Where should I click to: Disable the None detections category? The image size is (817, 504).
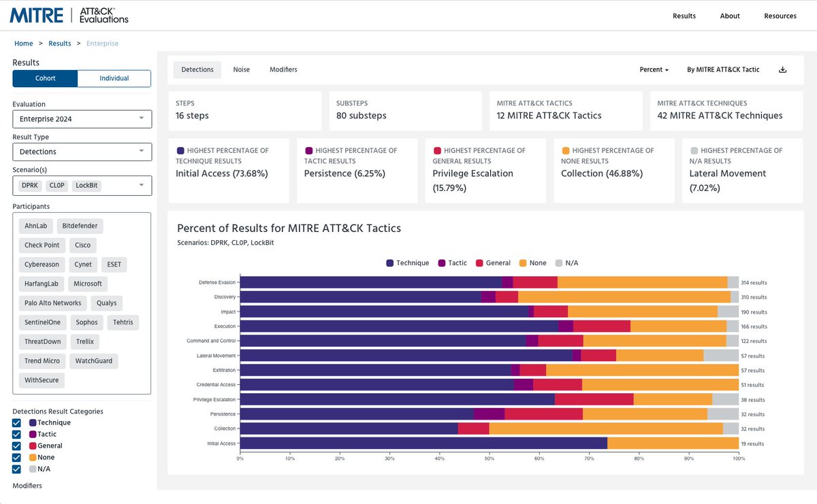(16, 457)
